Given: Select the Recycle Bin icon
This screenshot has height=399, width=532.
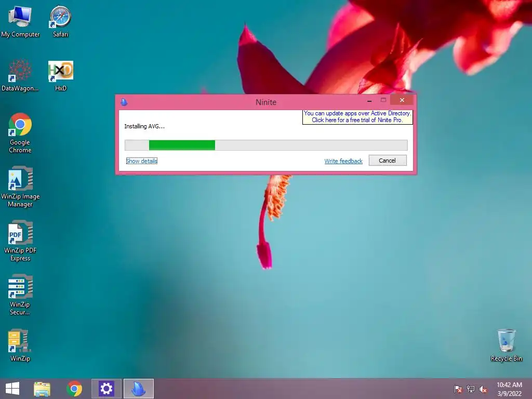Looking at the screenshot, I should [x=506, y=345].
